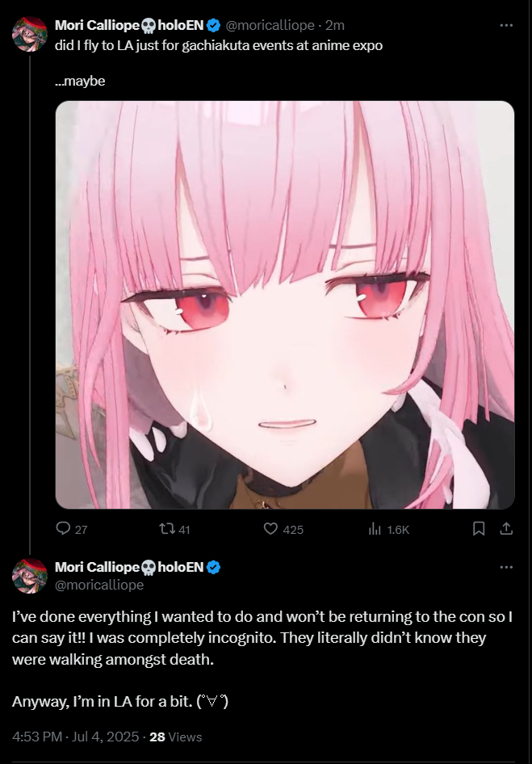Retweet the gachiakuta anime expo tweet
Viewport: 532px width, 764px height.
(167, 529)
